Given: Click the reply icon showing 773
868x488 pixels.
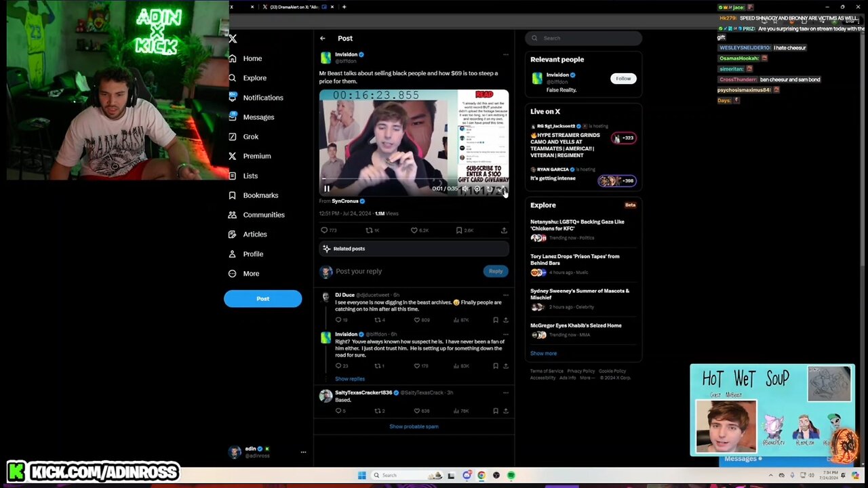Looking at the screenshot, I should tap(324, 230).
